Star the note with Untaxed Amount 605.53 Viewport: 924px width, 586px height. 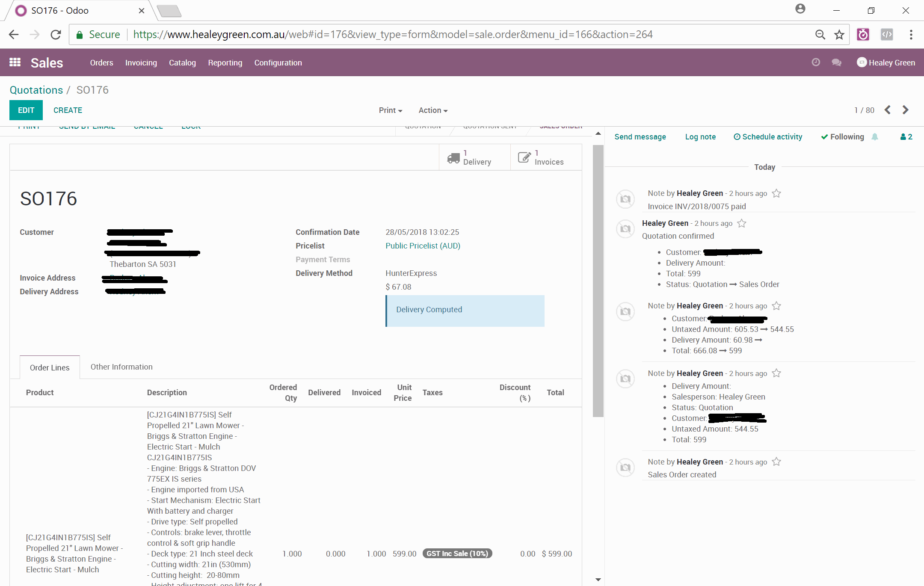pyautogui.click(x=776, y=306)
